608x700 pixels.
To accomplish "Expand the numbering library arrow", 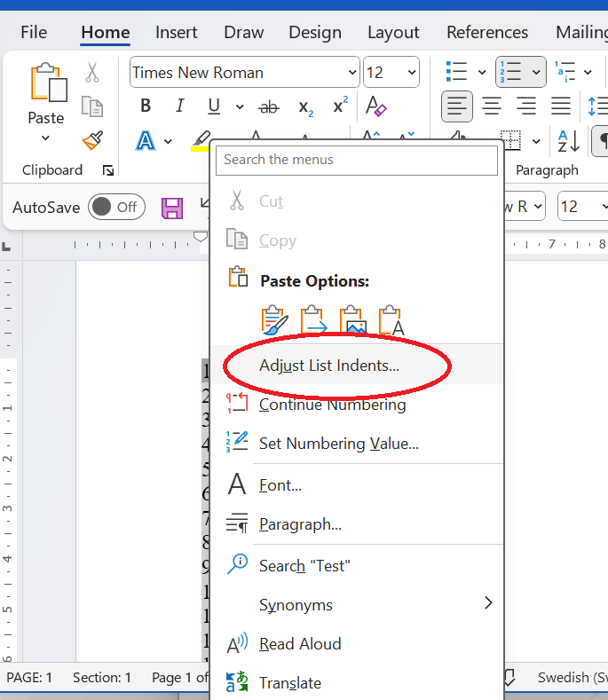I will (x=536, y=73).
